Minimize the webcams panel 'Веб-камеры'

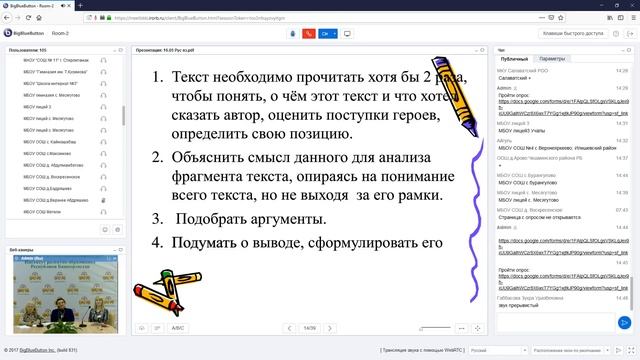click(115, 250)
